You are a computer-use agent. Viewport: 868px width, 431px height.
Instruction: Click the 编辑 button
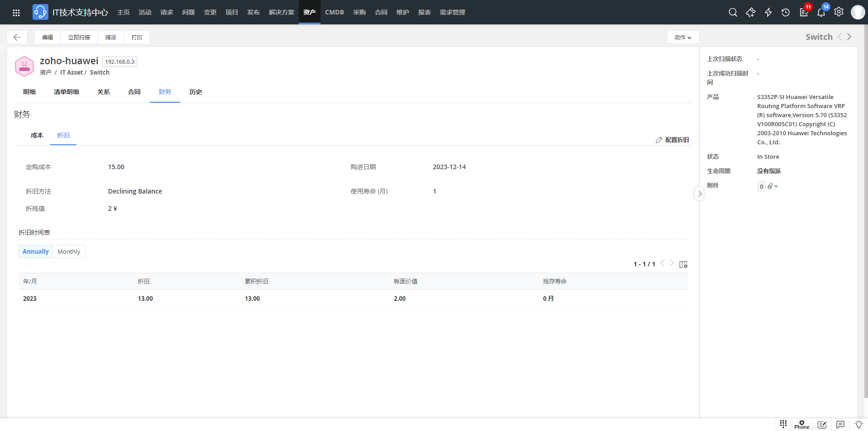pyautogui.click(x=47, y=37)
